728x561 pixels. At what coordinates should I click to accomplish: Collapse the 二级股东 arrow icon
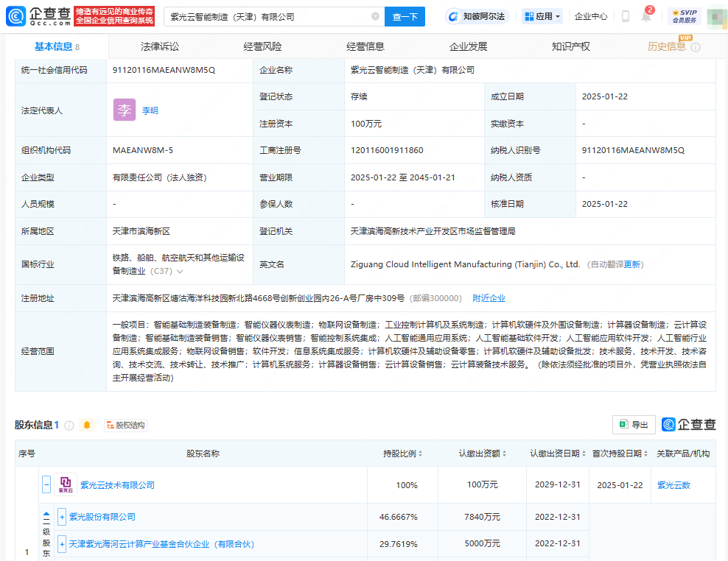46,515
